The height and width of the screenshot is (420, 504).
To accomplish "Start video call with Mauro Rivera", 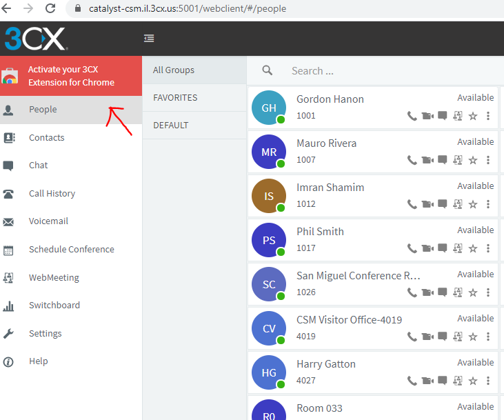I will 427,160.
